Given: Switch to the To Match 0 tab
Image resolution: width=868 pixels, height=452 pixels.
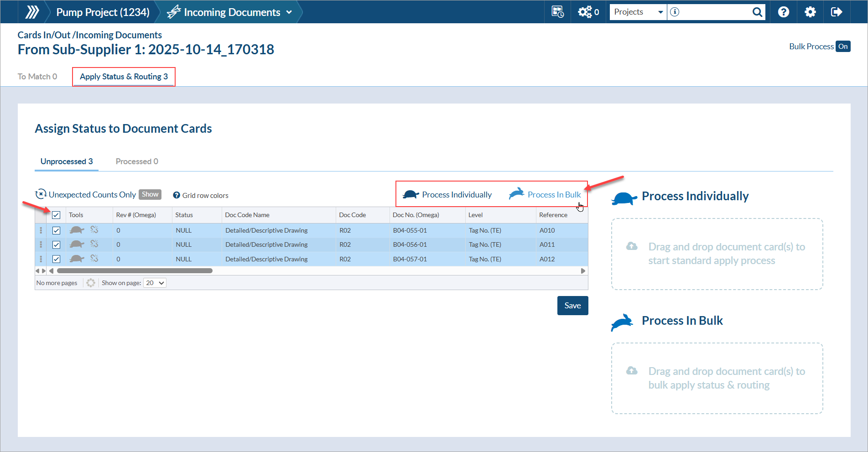Looking at the screenshot, I should 37,77.
